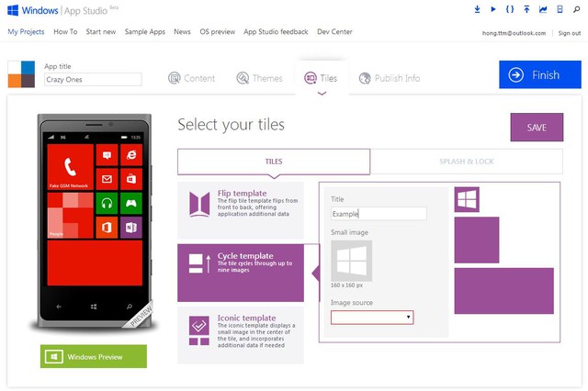Click the play icon in top toolbar
Viewport: 588px width, 391px height.
(493, 10)
